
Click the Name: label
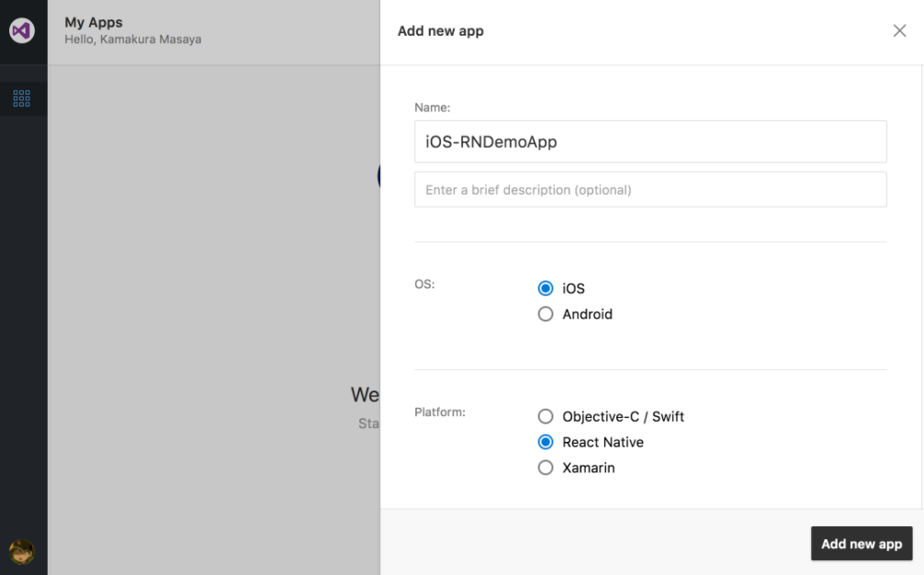click(432, 107)
